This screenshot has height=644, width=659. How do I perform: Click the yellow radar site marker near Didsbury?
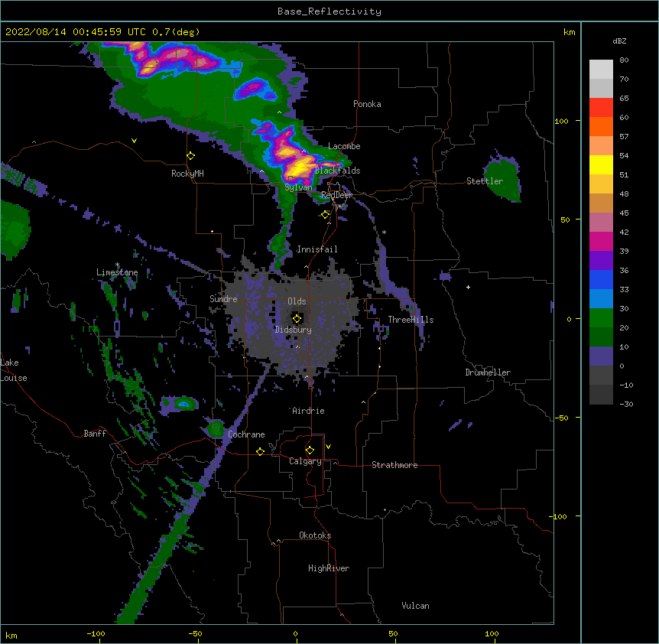click(297, 318)
